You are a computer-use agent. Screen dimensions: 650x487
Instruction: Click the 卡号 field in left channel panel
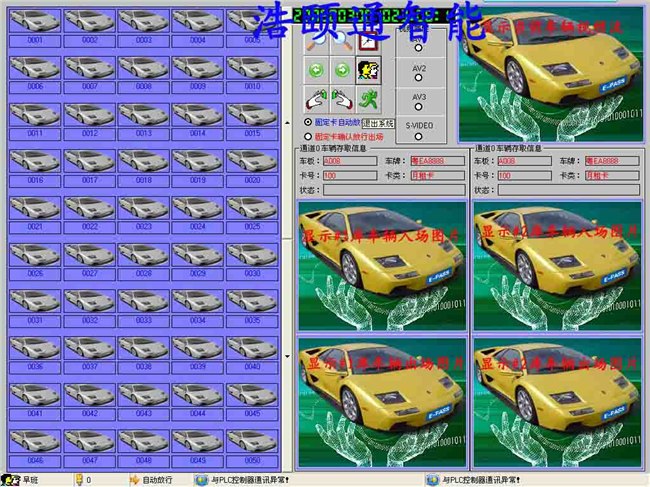(x=350, y=175)
